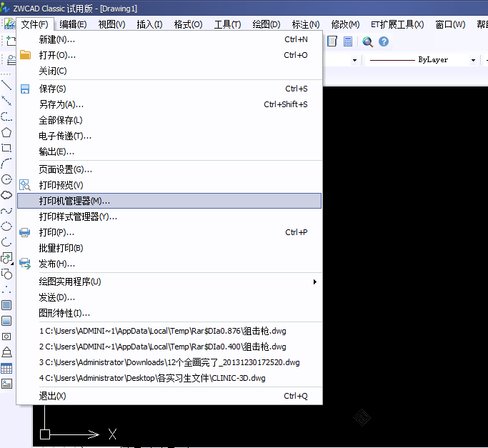The image size is (488, 448).
Task: Select the Polyline tool
Action: pos(6,116)
